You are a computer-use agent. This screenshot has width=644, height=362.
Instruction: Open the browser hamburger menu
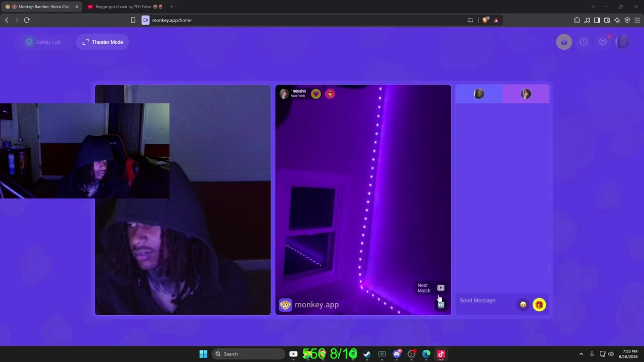(637, 20)
